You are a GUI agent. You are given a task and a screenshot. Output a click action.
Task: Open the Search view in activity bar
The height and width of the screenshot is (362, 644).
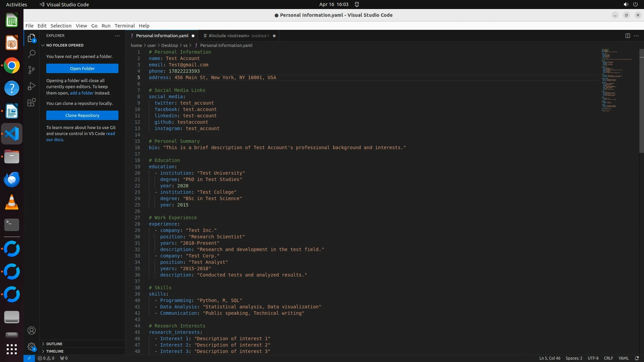[32, 54]
